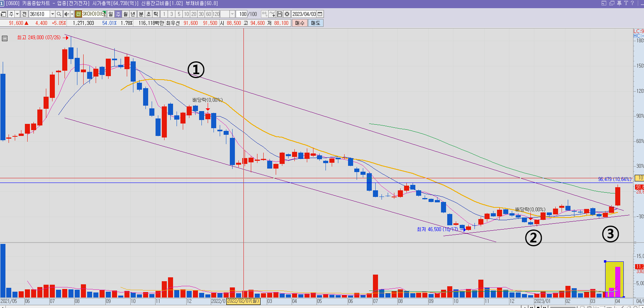
Task: Select interval 10 button
Action: tap(186, 14)
